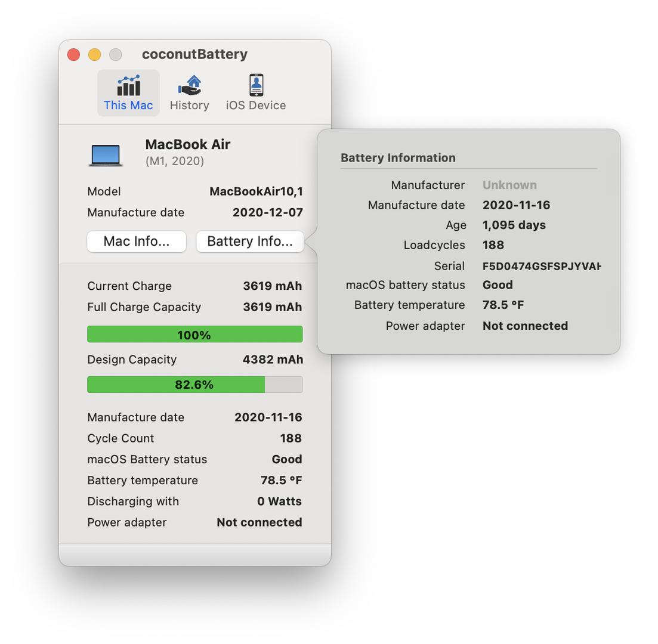658x644 pixels.
Task: Click the Discharging with label
Action: coord(133,501)
